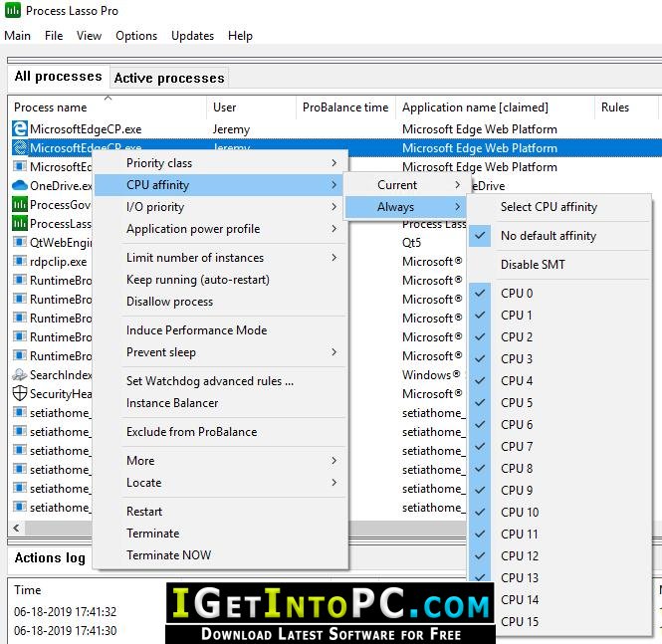This screenshot has width=662, height=644.
Task: Expand the Locate submenu
Action: (x=220, y=483)
